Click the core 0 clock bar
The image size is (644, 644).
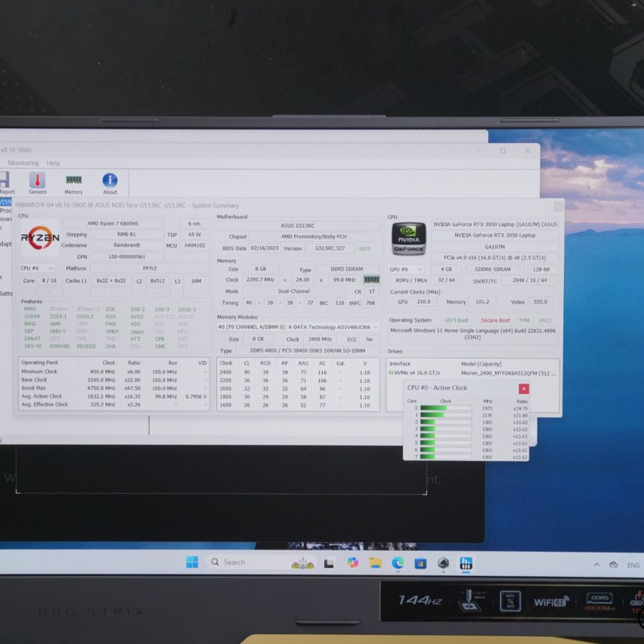coord(446,409)
